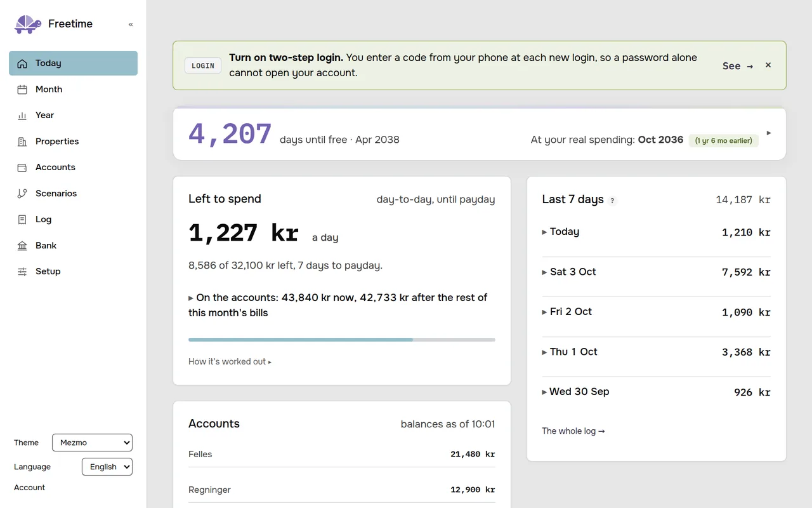Go to the Month view
This screenshot has width=812, height=508.
click(73, 90)
